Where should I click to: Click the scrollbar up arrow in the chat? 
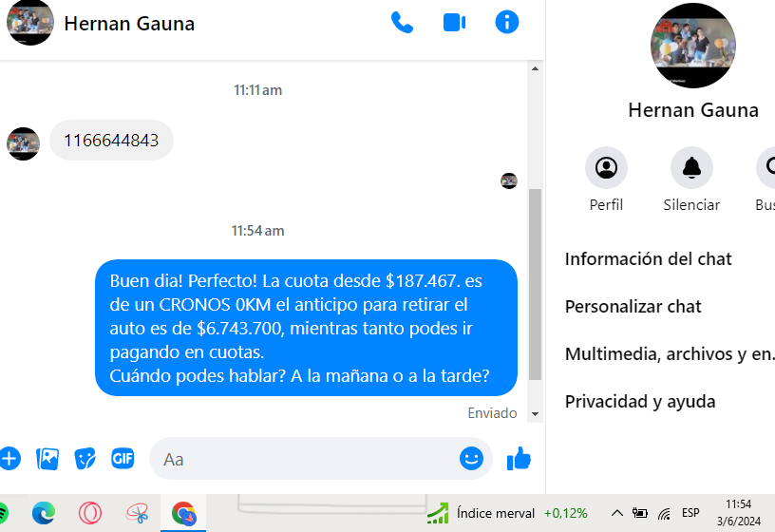pyautogui.click(x=535, y=68)
